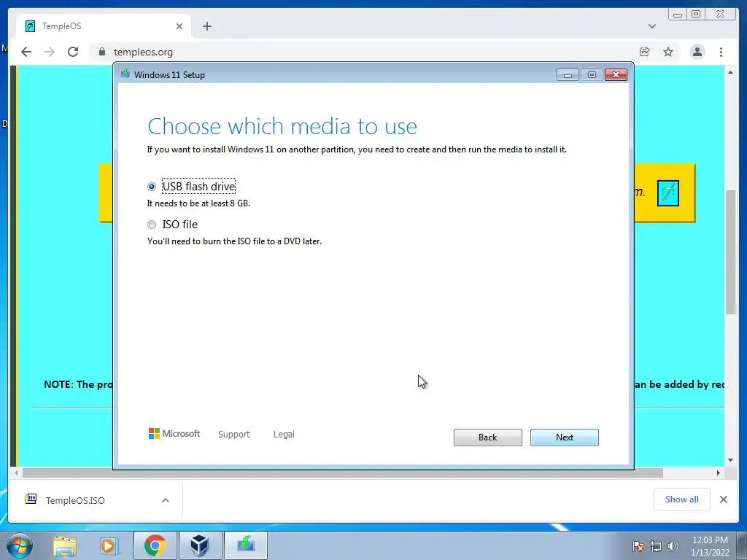Image resolution: width=747 pixels, height=560 pixels.
Task: Open Action Center flag tray icon
Action: pos(638,546)
